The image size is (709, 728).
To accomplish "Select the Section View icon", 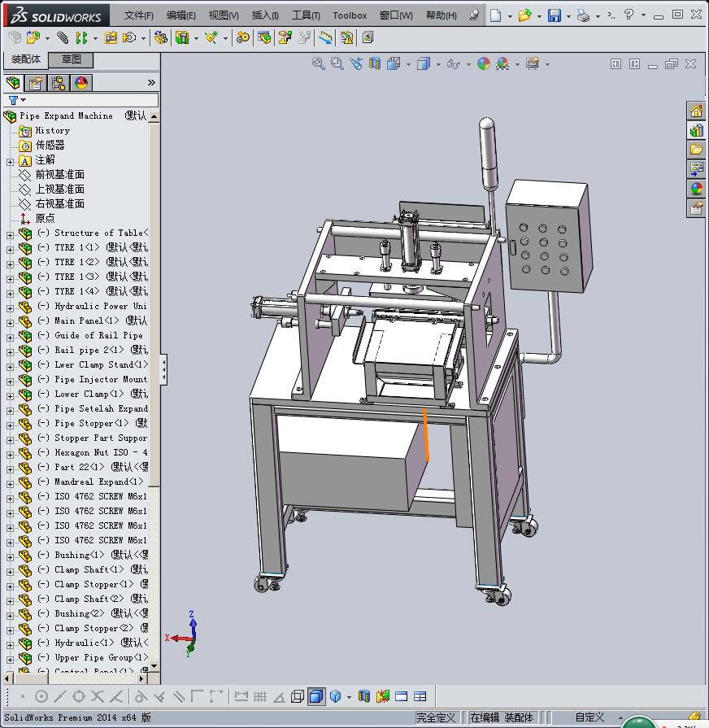I will (375, 63).
